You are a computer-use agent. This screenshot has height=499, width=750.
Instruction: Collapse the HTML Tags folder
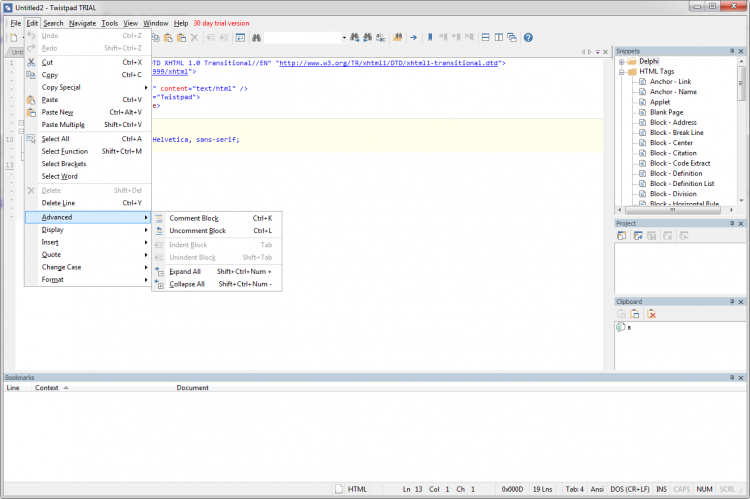pos(622,71)
